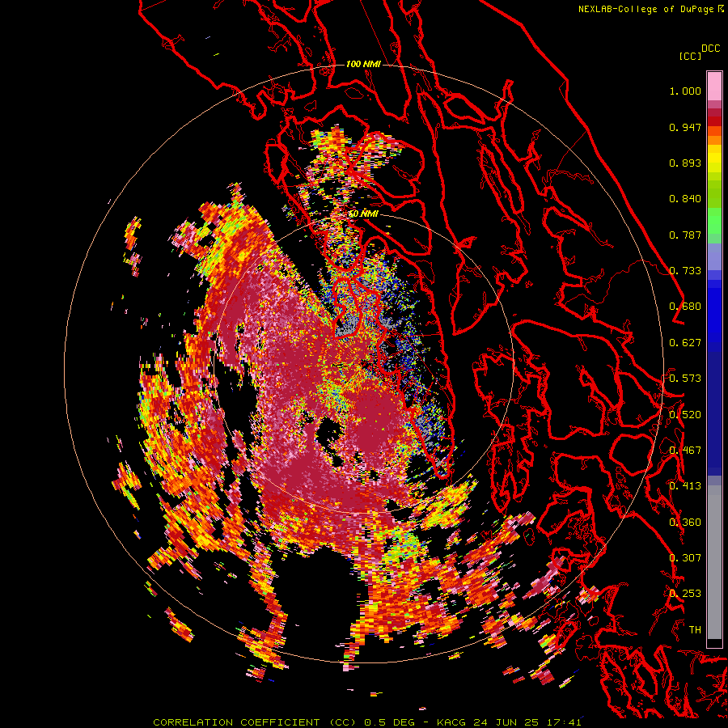728x728 pixels.
Task: Click the NEXLAB-College of DuPage credit text
Action: tap(646, 9)
